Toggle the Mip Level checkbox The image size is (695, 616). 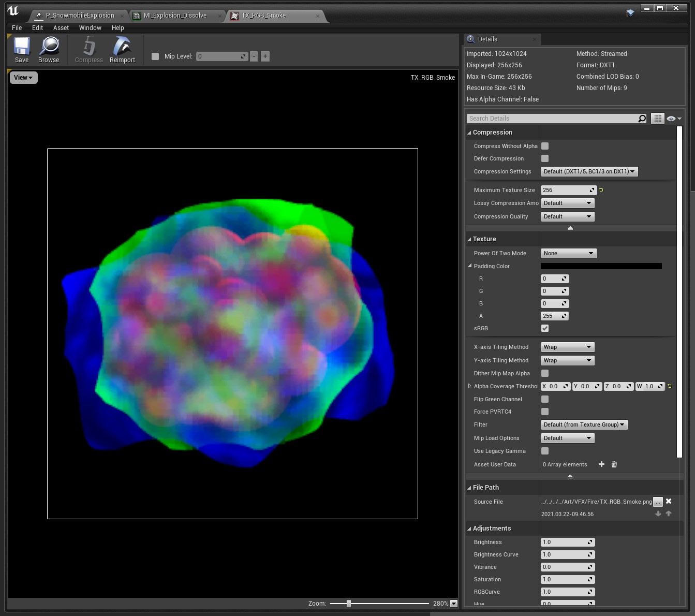[155, 56]
